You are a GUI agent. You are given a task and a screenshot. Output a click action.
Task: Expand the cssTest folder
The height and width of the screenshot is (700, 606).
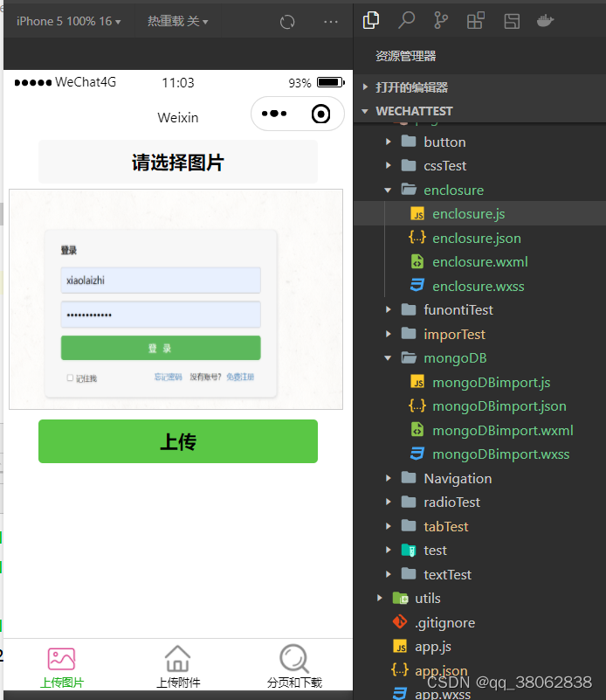(479, 166)
